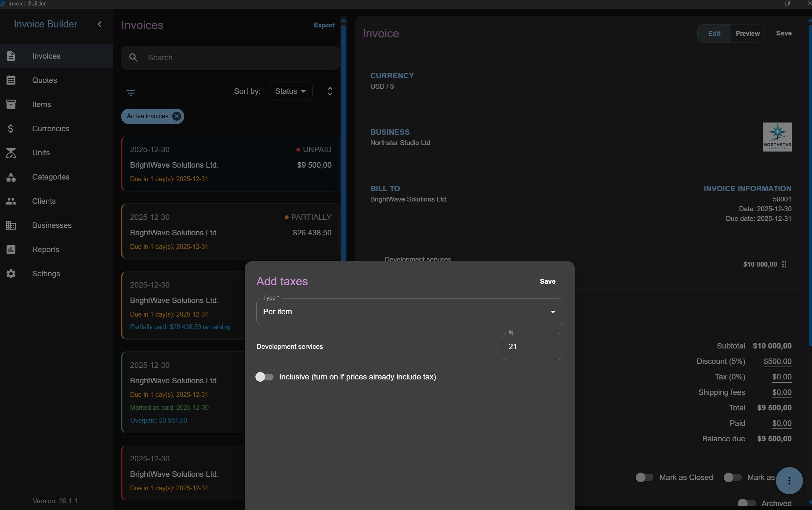Edit the Shipping fees $0,00 value
812x510 pixels.
(x=782, y=393)
